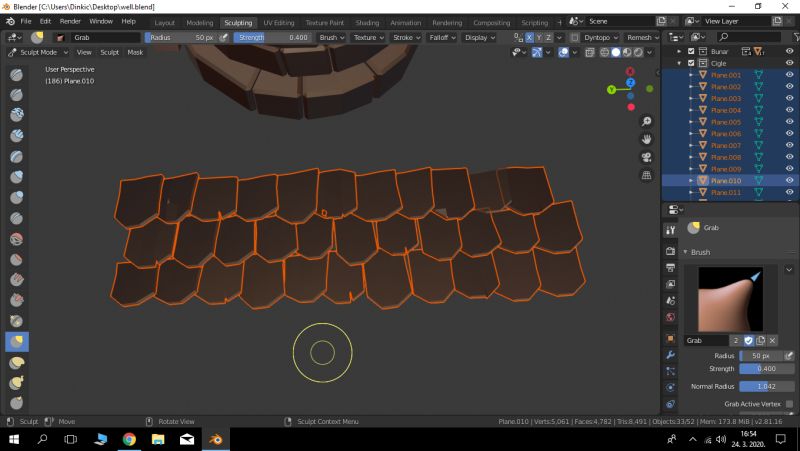800x451 pixels.
Task: Select the Draw Sharp brush tool
Action: coord(16,95)
